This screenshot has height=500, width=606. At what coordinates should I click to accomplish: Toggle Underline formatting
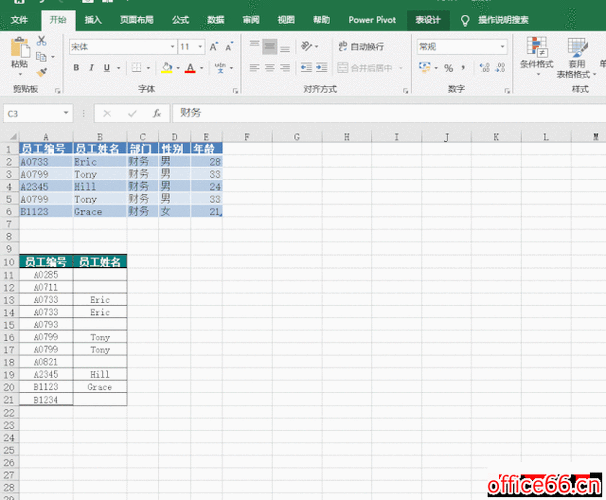[x=107, y=68]
